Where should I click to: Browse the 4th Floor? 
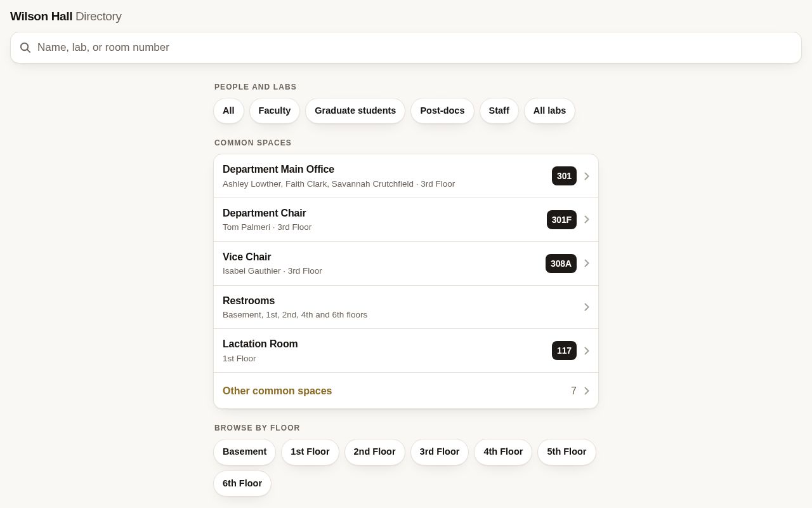[x=503, y=451]
